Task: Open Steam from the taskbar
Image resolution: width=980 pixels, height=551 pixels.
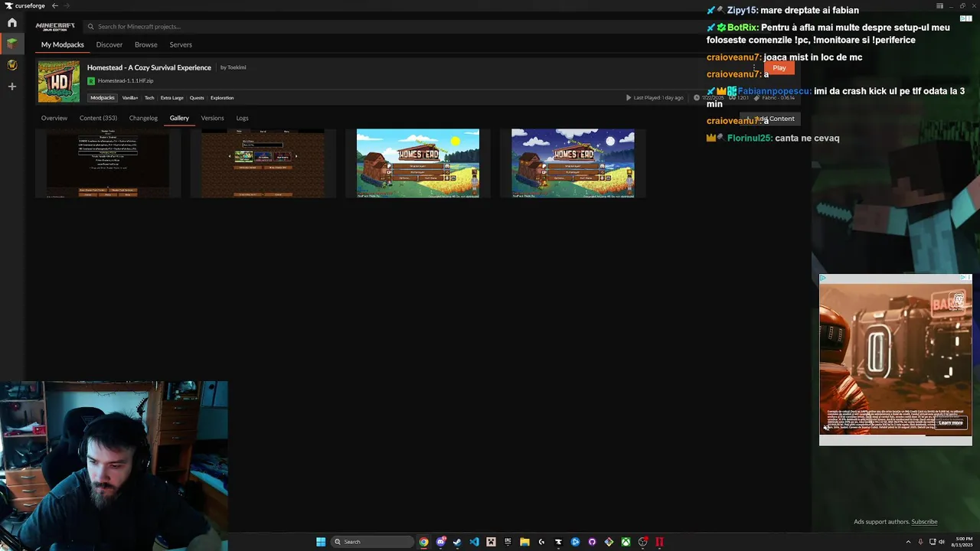Action: click(457, 542)
